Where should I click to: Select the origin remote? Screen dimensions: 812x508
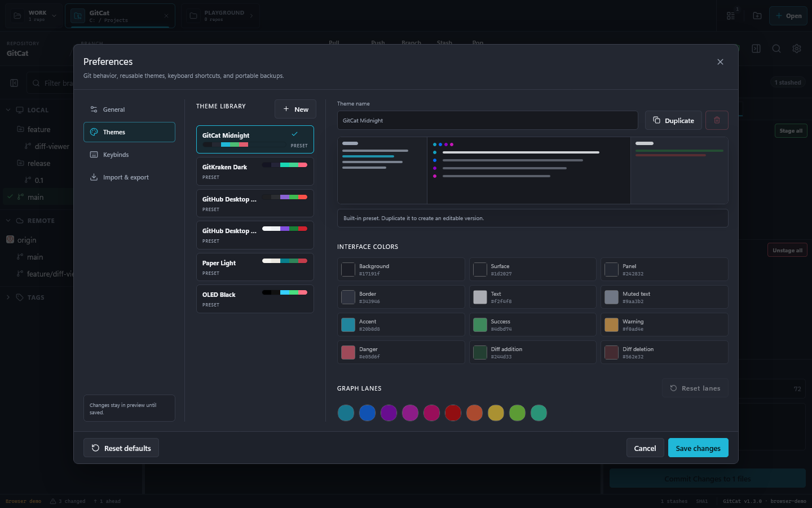click(27, 240)
